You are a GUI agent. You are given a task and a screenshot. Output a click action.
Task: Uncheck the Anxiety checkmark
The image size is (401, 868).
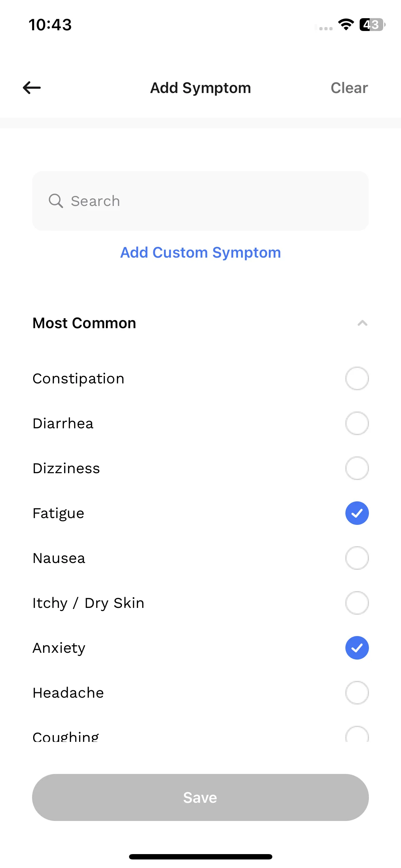coord(357,648)
